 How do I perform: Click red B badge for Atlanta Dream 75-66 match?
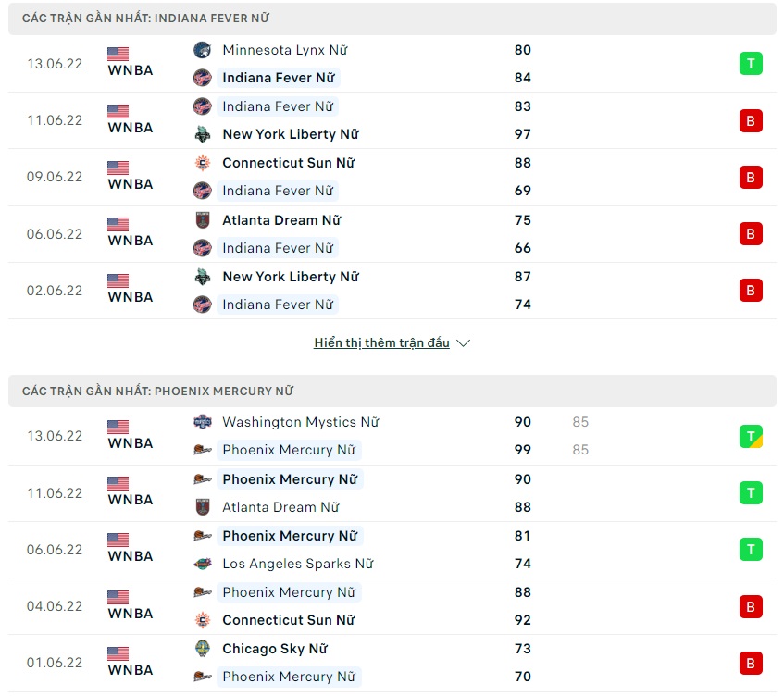click(x=751, y=233)
